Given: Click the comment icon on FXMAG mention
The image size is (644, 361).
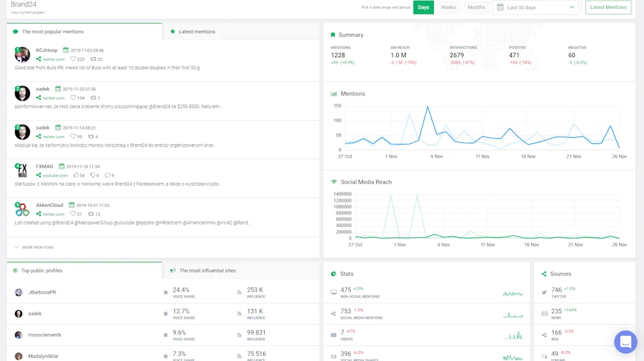Looking at the screenshot, I should tap(107, 175).
